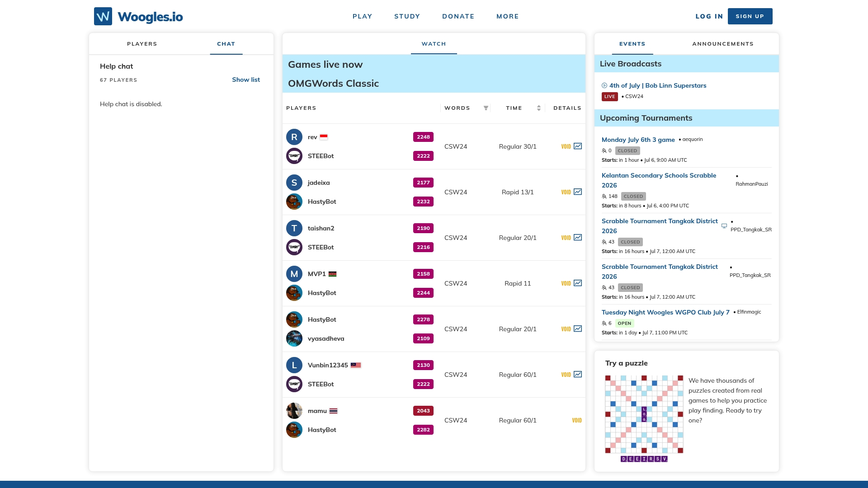Click Show list in Help chat
The height and width of the screenshot is (488, 868).
(x=246, y=80)
